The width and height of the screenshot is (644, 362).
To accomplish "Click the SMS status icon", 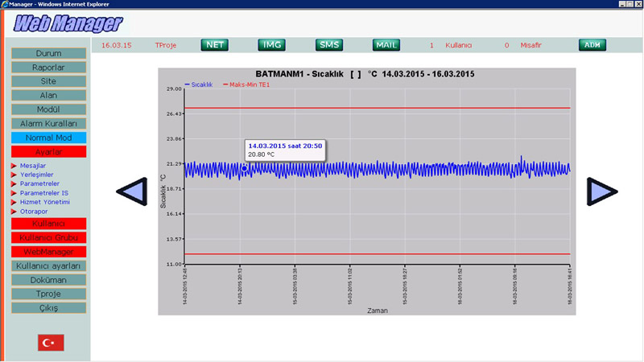I will click(329, 45).
